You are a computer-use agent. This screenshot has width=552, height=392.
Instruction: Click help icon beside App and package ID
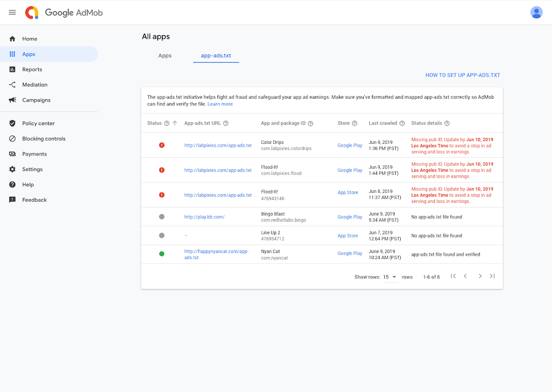click(310, 123)
